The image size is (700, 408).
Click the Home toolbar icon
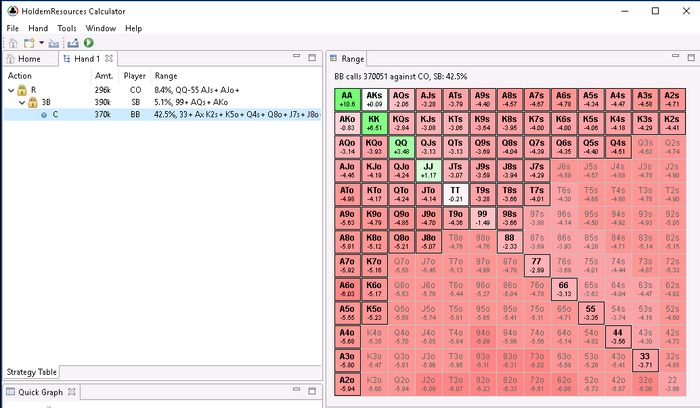coord(13,43)
